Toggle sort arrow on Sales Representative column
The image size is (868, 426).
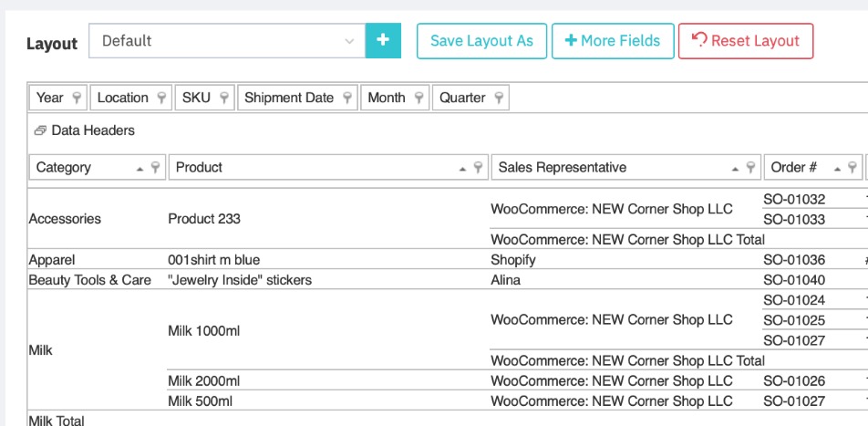tap(735, 168)
